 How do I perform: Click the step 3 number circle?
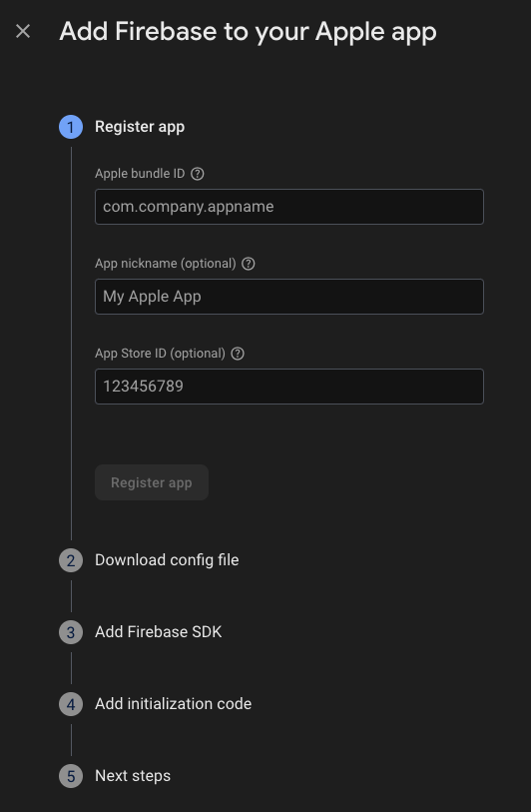point(71,632)
